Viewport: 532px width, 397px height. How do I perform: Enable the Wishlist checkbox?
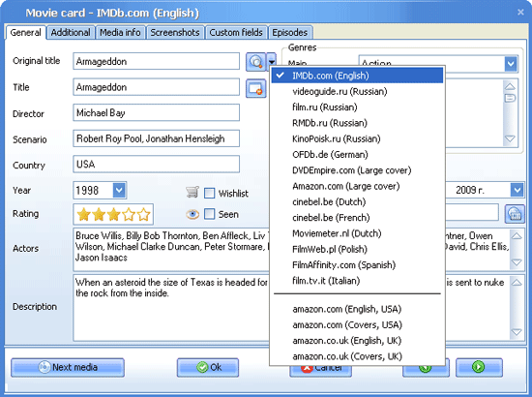pyautogui.click(x=209, y=194)
